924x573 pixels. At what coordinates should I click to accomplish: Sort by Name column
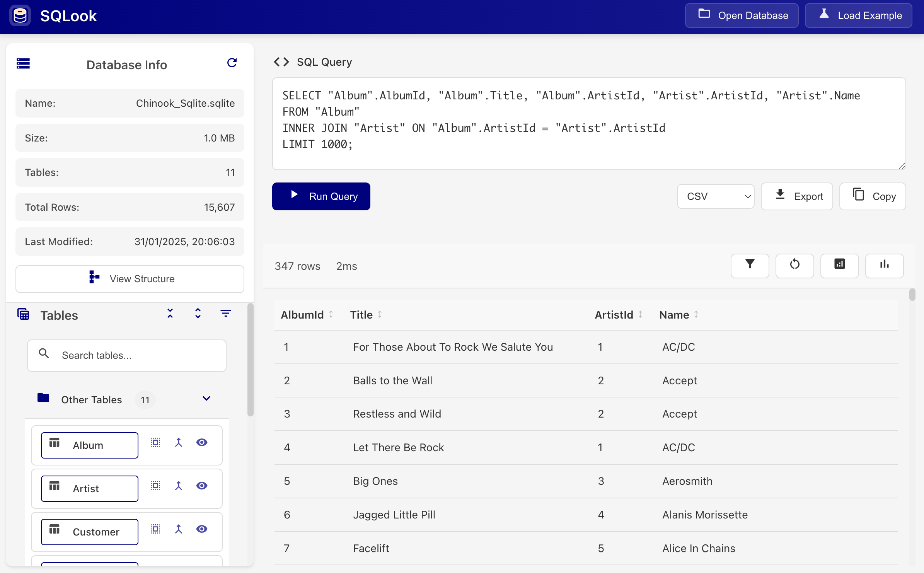coord(696,314)
